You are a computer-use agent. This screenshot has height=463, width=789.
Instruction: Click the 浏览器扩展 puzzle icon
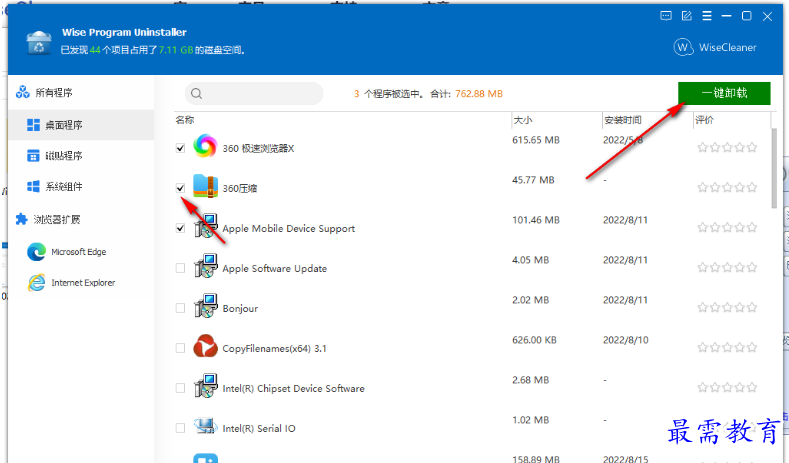tap(22, 219)
